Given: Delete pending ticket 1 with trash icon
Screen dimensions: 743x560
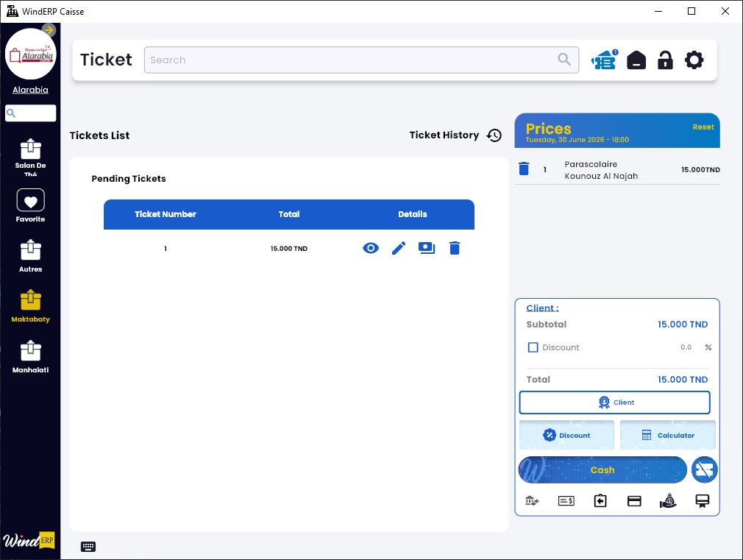Looking at the screenshot, I should click(455, 248).
